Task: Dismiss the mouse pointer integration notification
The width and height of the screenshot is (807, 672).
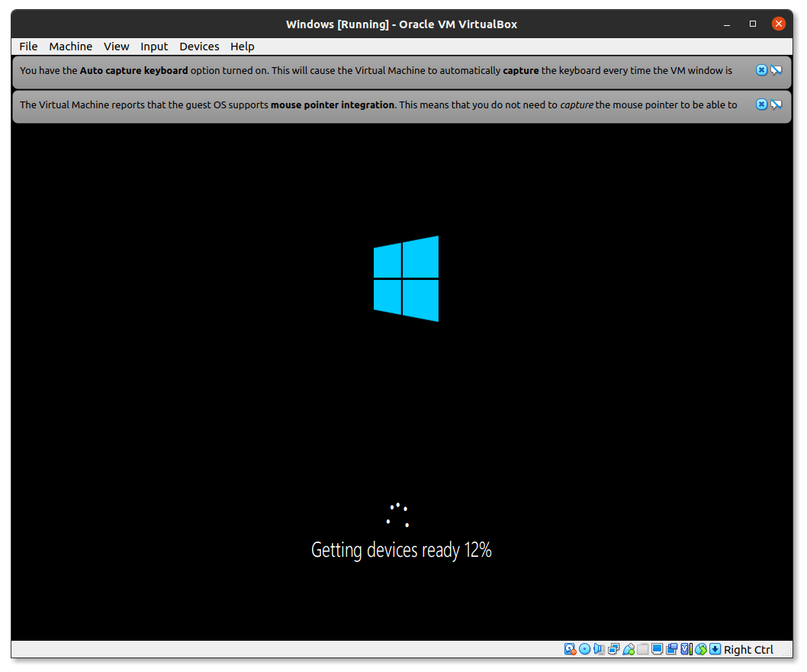Action: [761, 104]
